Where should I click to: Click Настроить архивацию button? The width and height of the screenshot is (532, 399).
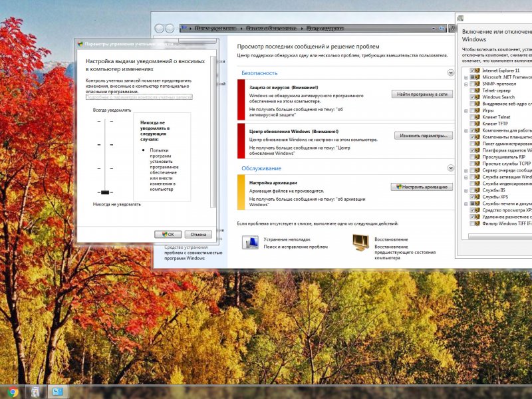point(422,187)
